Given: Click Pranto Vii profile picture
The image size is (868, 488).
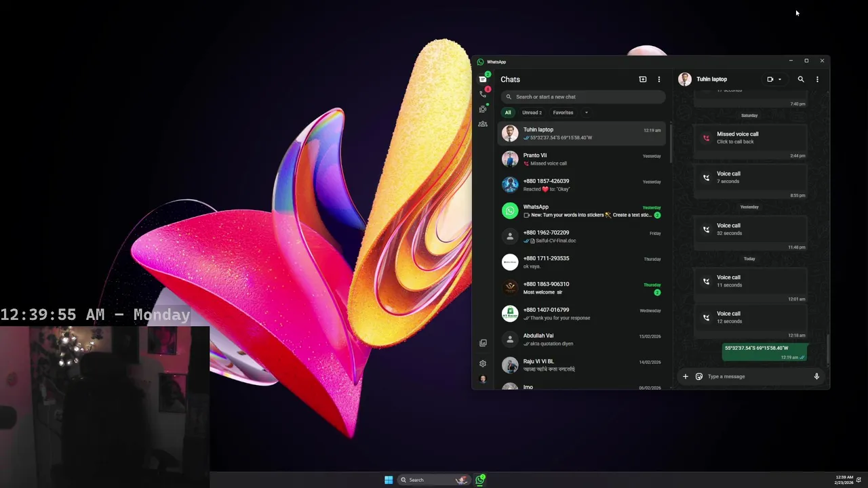Looking at the screenshot, I should [510, 159].
